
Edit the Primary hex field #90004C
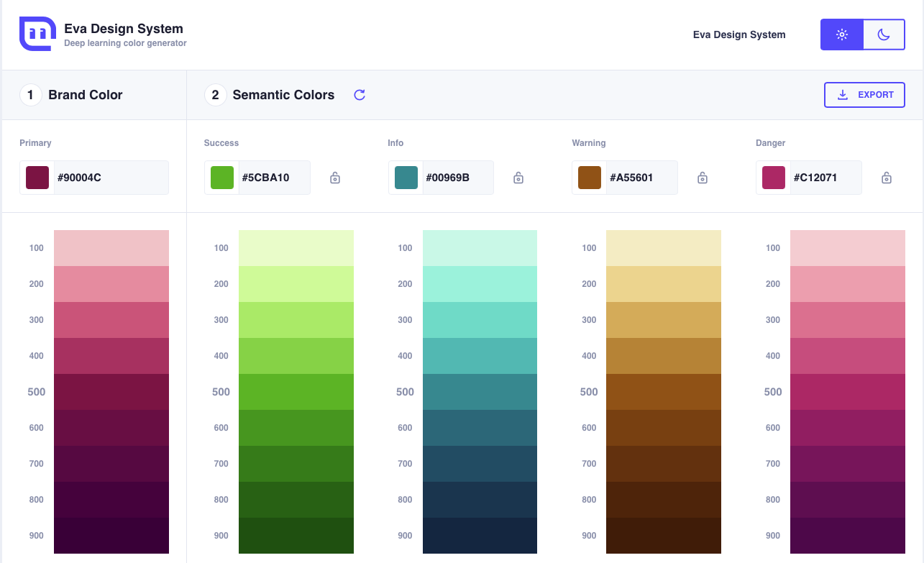pos(111,178)
